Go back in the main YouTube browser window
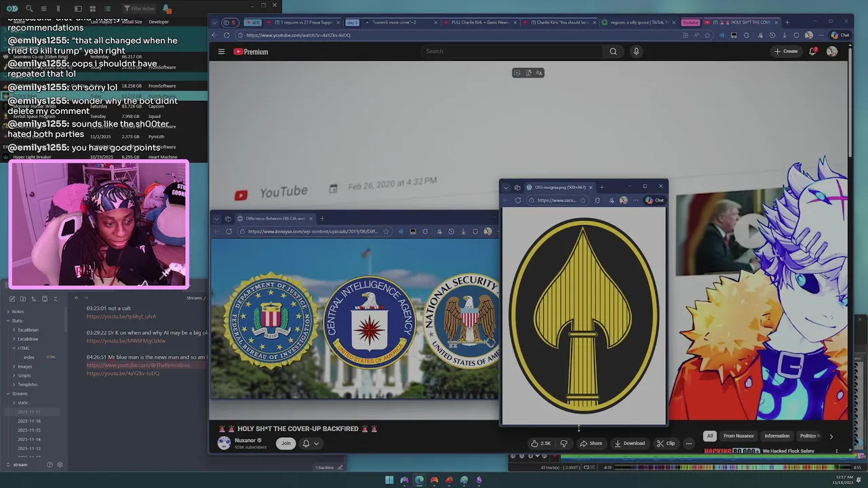This screenshot has width=868, height=488. tap(214, 35)
